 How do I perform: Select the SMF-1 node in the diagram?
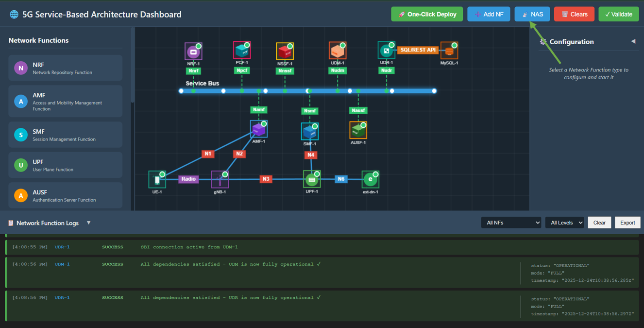[x=309, y=130]
